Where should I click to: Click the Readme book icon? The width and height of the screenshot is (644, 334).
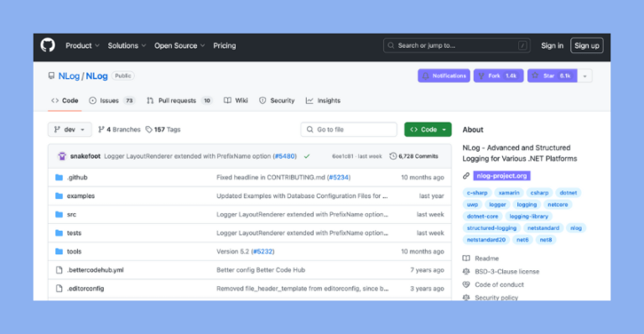[466, 258]
